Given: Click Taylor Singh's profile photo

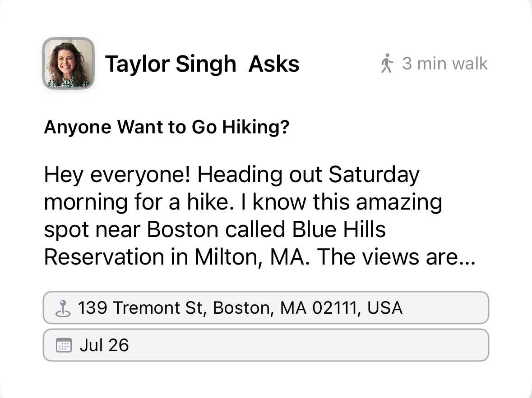Looking at the screenshot, I should 68,63.
